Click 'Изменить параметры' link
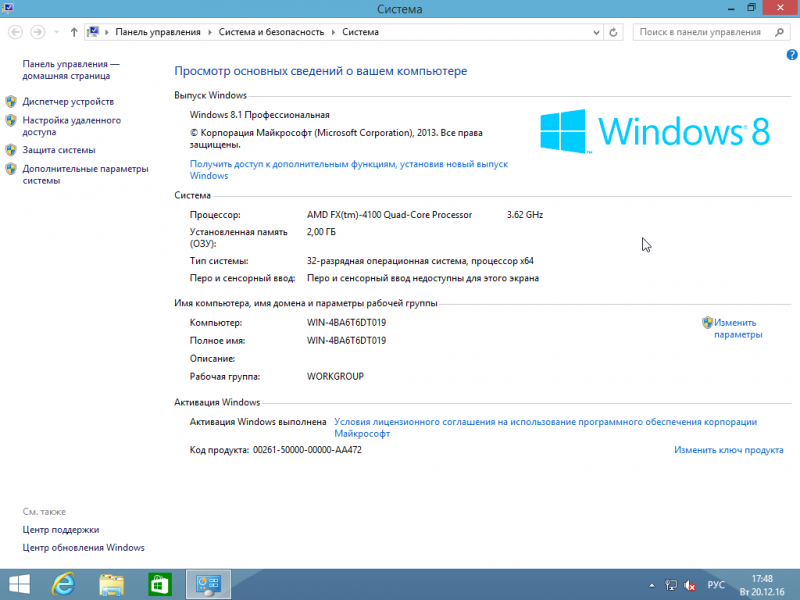Viewport: 800px width, 600px height. [738, 329]
